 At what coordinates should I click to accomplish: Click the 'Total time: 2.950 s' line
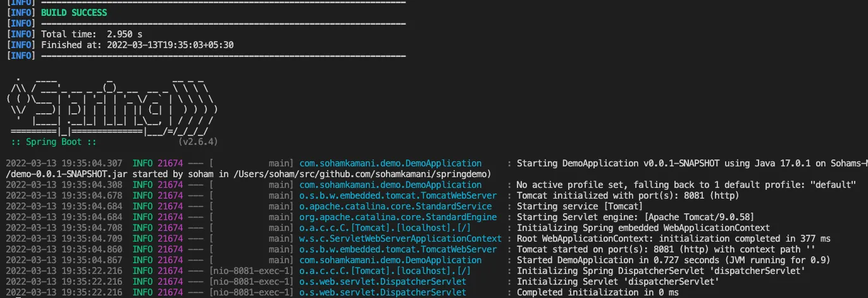click(92, 34)
